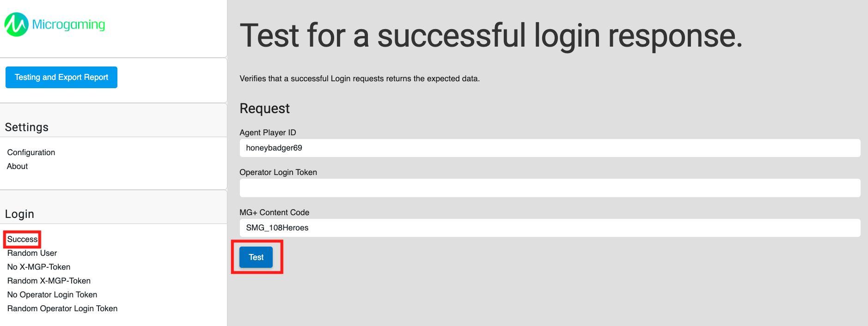Go to the About page
Screen dimensions: 868x326
pyautogui.click(x=18, y=166)
